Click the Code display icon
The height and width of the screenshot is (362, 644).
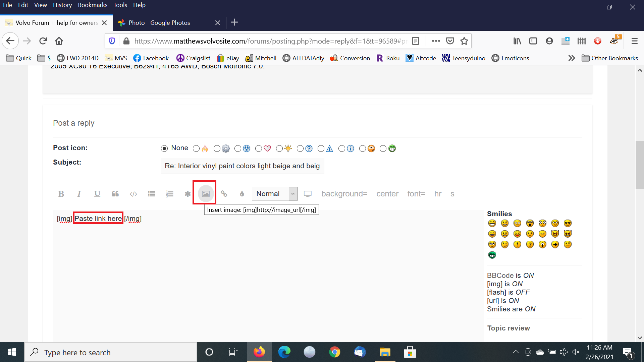point(133,194)
